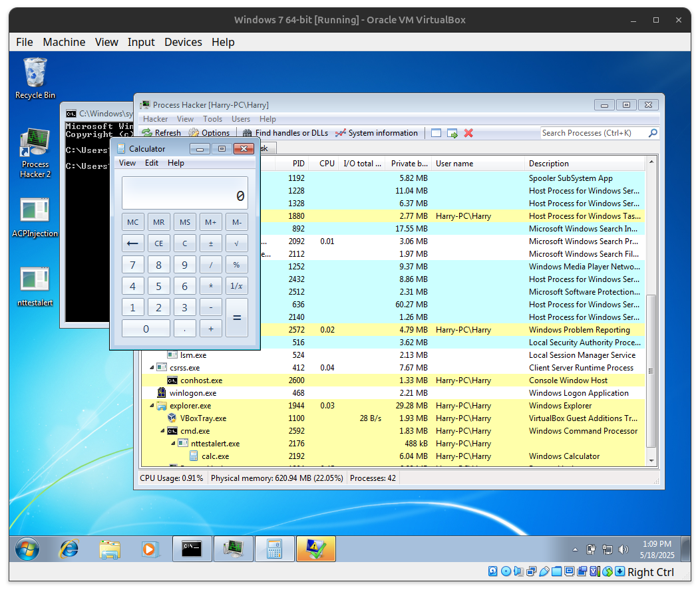Collapse the csrss.exe tree node
Image resolution: width=700 pixels, height=592 pixels.
[x=152, y=368]
